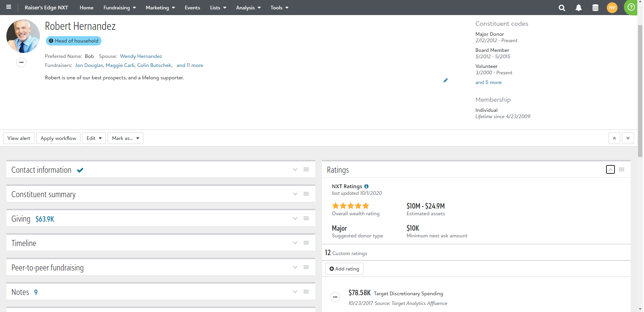Click the Add rating button
This screenshot has height=312, width=644.
coord(344,269)
